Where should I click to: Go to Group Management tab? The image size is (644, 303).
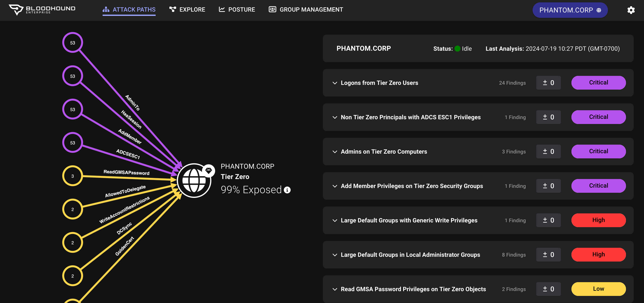click(x=306, y=10)
